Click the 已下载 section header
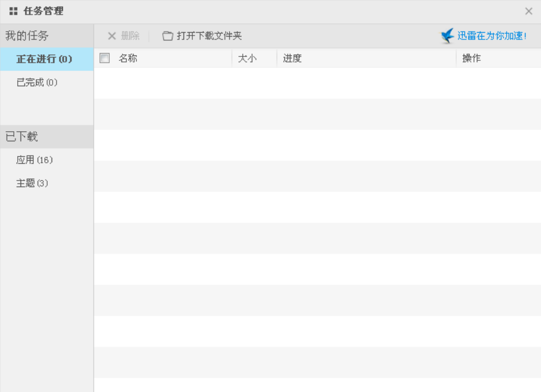 click(x=22, y=137)
